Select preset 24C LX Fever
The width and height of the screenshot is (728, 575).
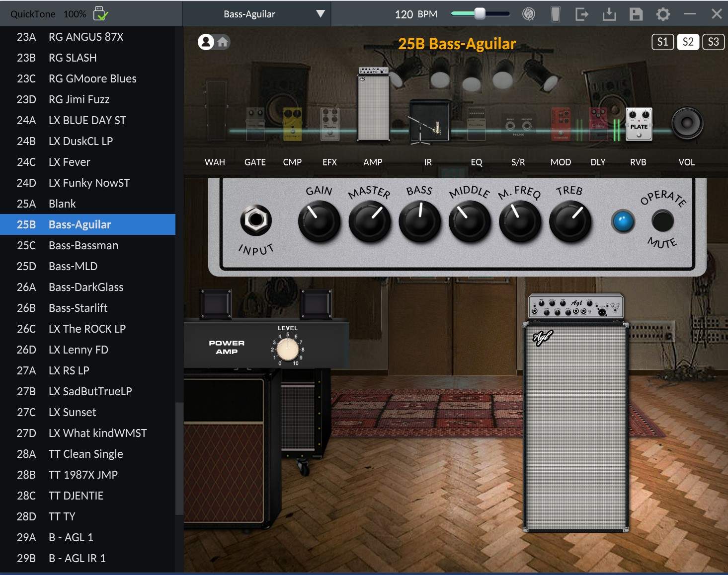pos(87,162)
